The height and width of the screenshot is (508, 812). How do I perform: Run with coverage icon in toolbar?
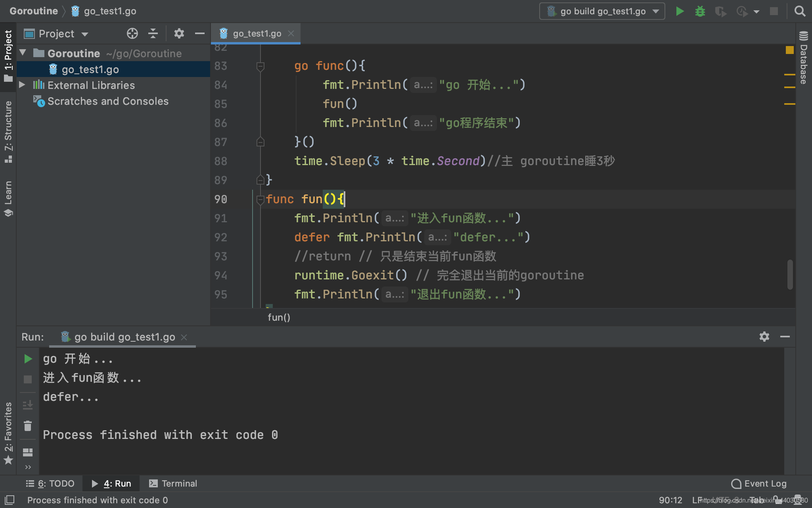point(720,11)
